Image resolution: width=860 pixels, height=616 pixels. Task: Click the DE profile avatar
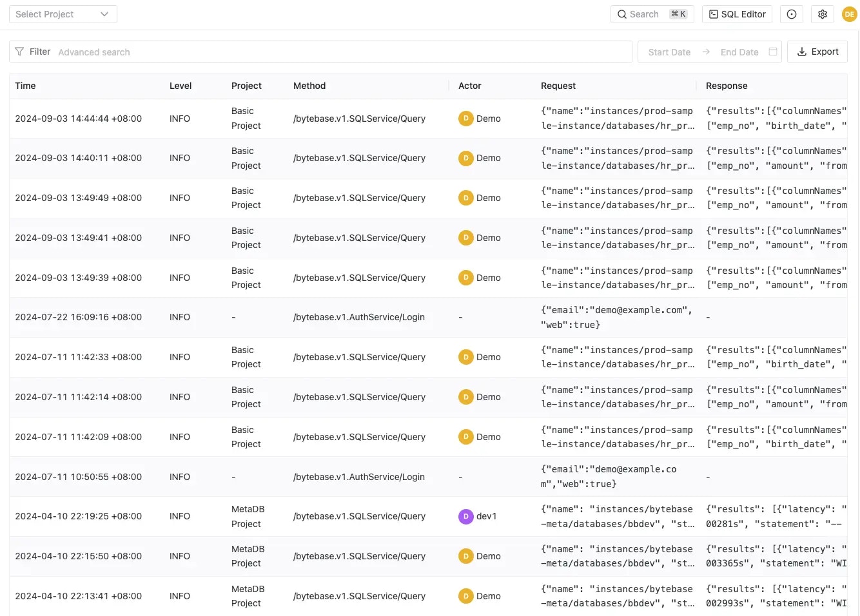tap(849, 14)
